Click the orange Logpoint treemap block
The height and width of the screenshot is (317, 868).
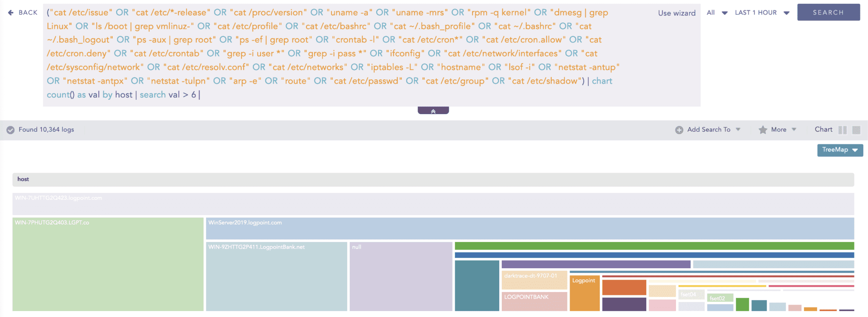coord(584,293)
